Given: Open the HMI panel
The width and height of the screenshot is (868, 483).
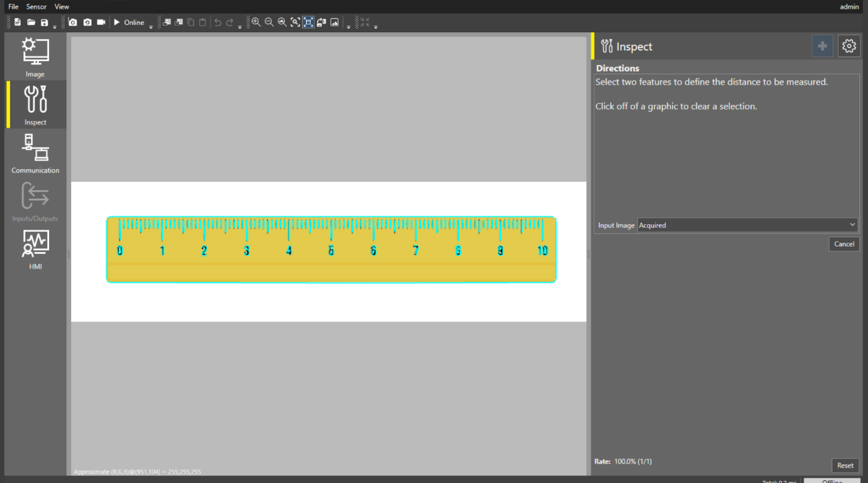Looking at the screenshot, I should click(34, 249).
